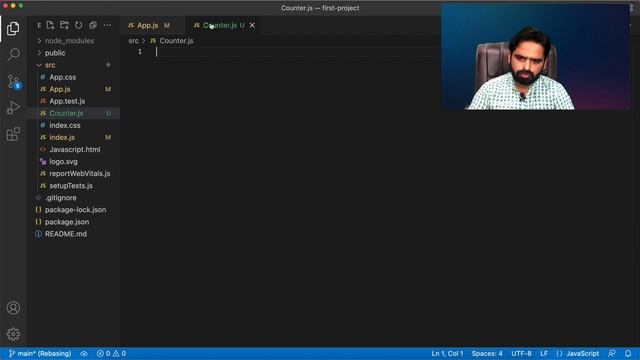Click the eye icon in status bar

84,353
